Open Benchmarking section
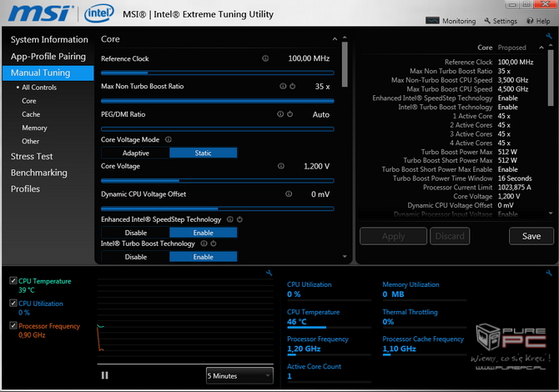This screenshot has width=559, height=392. click(x=39, y=173)
